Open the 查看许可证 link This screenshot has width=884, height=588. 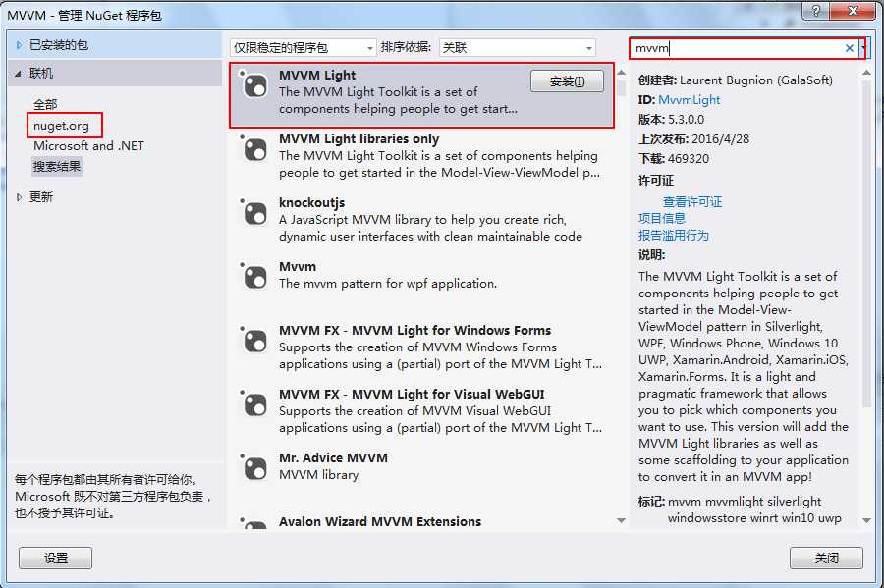click(x=692, y=201)
